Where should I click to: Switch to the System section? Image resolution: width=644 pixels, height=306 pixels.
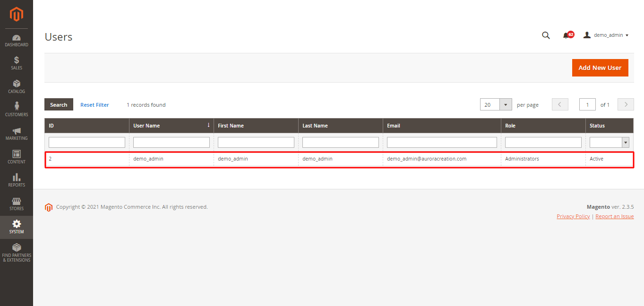[17, 227]
